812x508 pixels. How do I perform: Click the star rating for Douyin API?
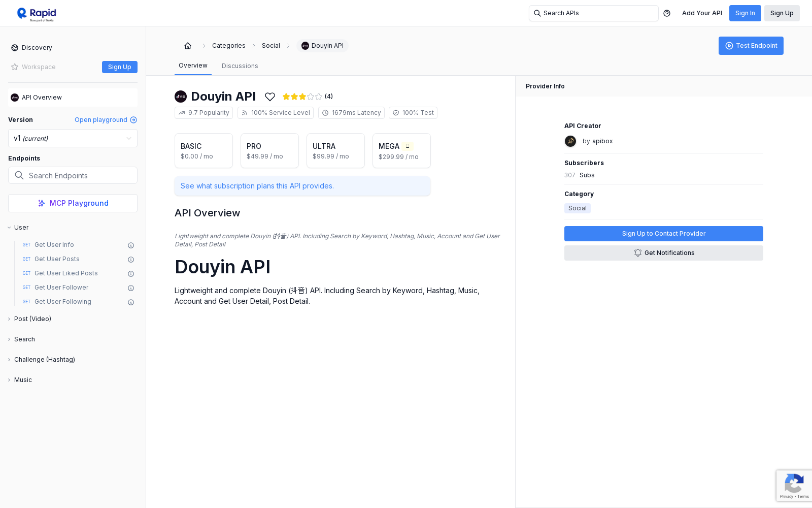[x=302, y=97]
